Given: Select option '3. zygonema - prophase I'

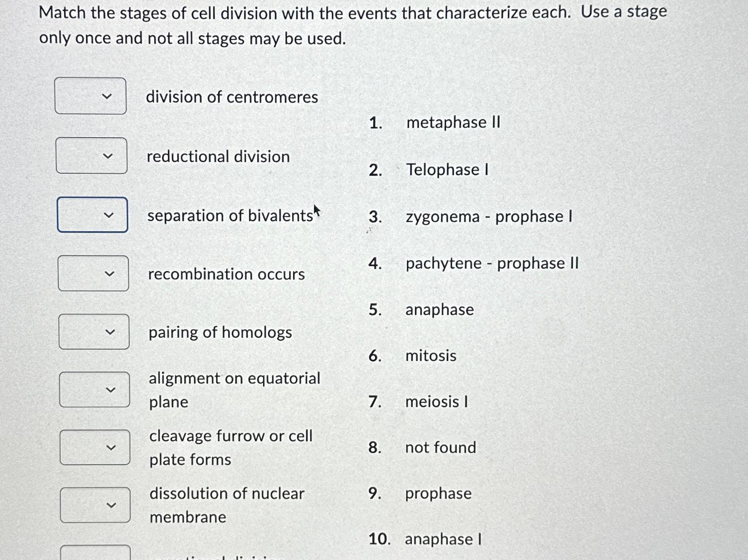Looking at the screenshot, I should tap(489, 217).
